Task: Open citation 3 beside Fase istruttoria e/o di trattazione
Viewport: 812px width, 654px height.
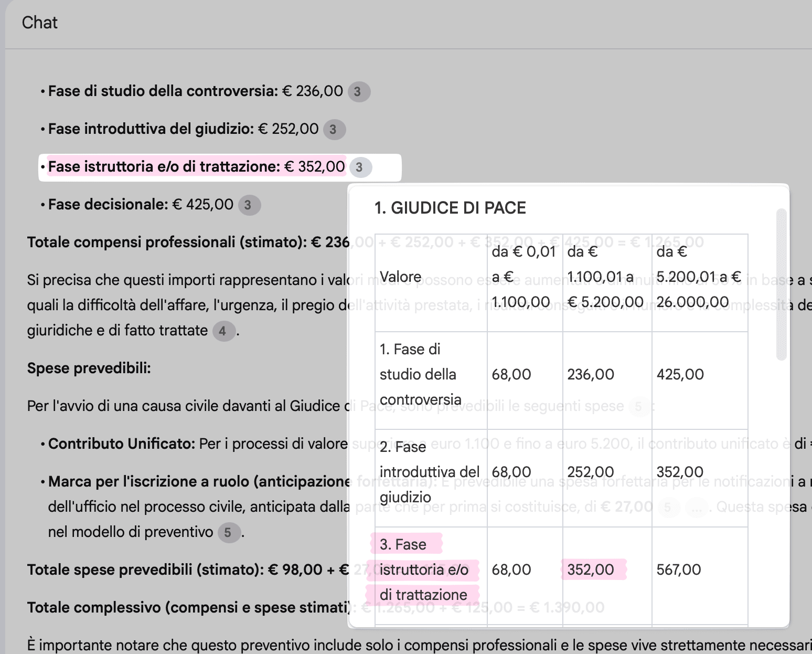Action: tap(360, 167)
